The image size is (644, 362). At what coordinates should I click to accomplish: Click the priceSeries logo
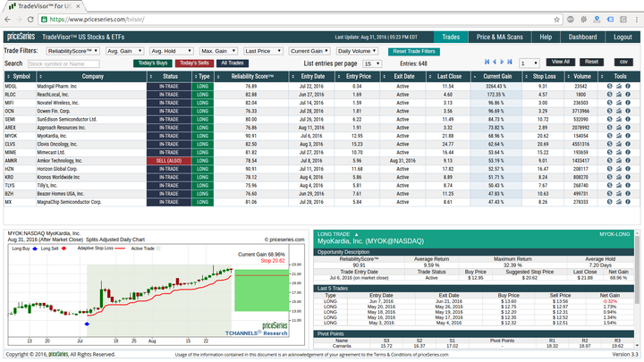[21, 37]
